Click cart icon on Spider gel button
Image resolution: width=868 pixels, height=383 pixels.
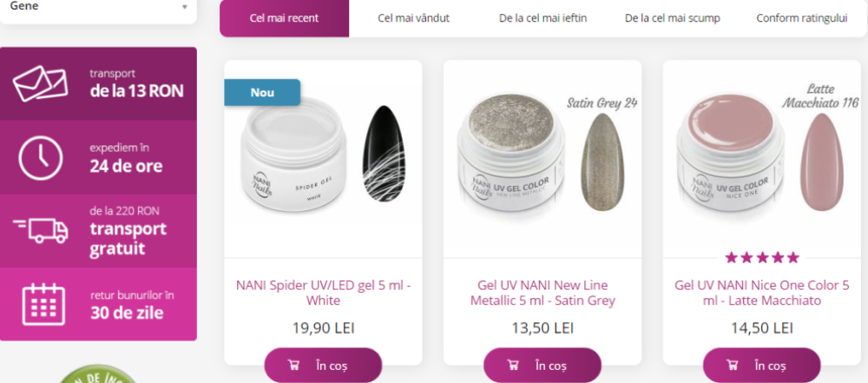293,366
